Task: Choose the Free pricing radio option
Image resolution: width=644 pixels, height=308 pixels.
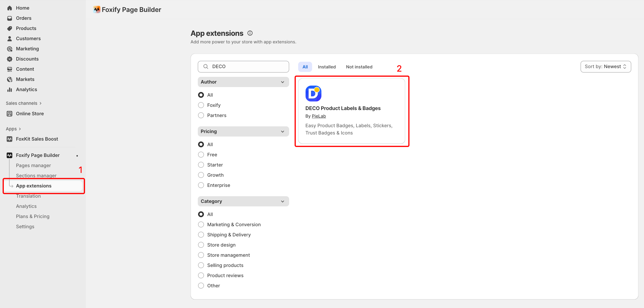Action: [201, 155]
